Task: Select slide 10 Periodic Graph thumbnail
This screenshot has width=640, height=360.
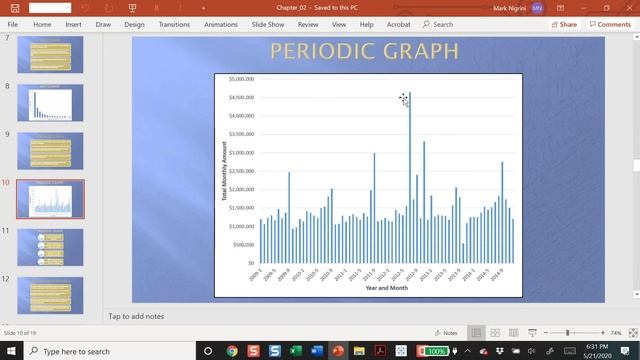Action: pyautogui.click(x=50, y=199)
